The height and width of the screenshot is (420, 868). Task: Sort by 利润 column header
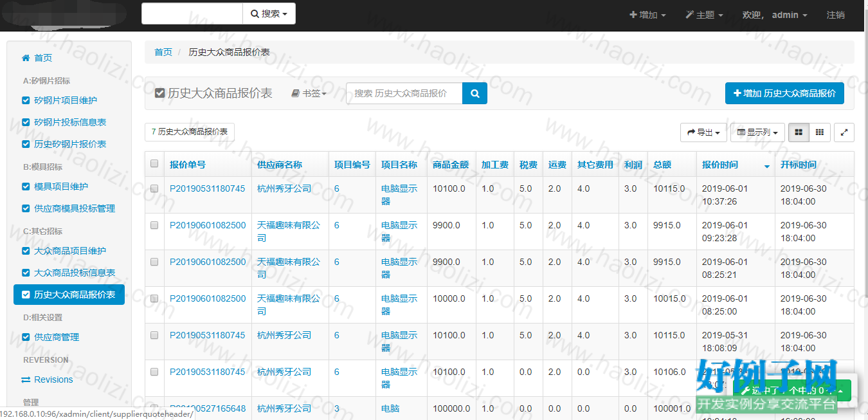pos(633,165)
